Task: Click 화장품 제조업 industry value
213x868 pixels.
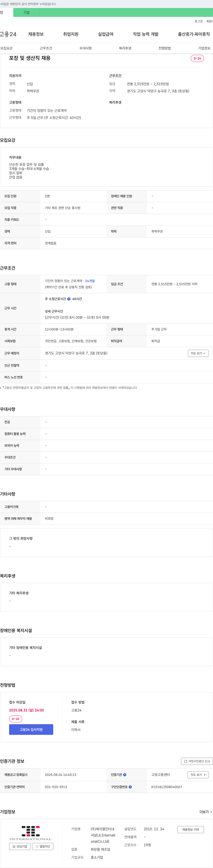Action: (101, 849)
